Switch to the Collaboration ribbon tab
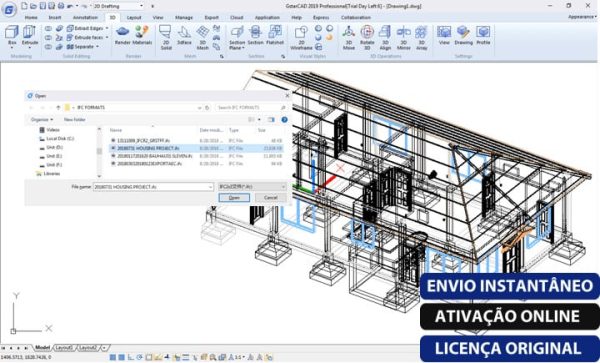The image size is (600, 363). 356,18
